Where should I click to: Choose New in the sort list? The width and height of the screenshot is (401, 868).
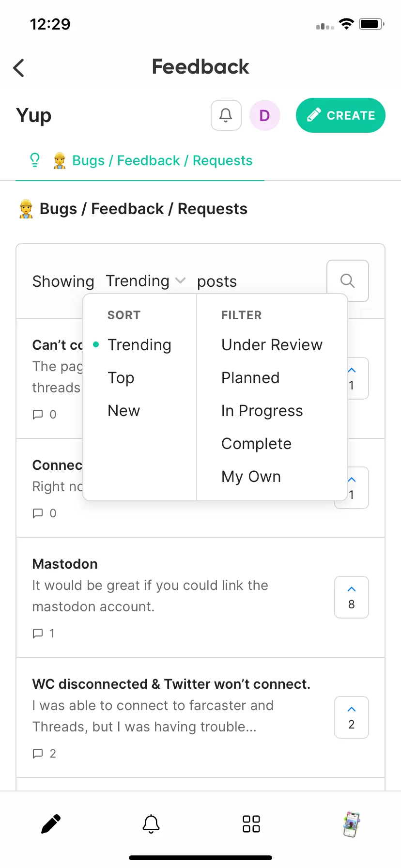point(124,411)
